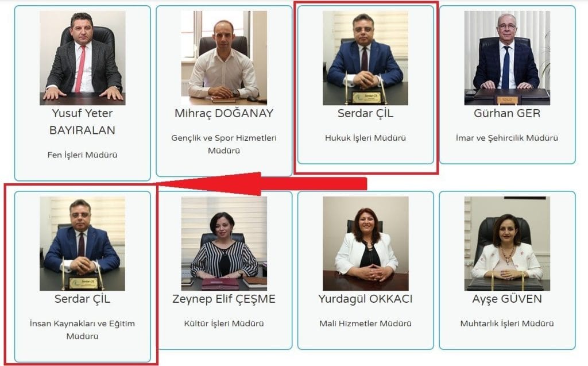This screenshot has height=366, width=588.
Task: Open Mihraç DOĞANAY's photo
Action: 224,58
